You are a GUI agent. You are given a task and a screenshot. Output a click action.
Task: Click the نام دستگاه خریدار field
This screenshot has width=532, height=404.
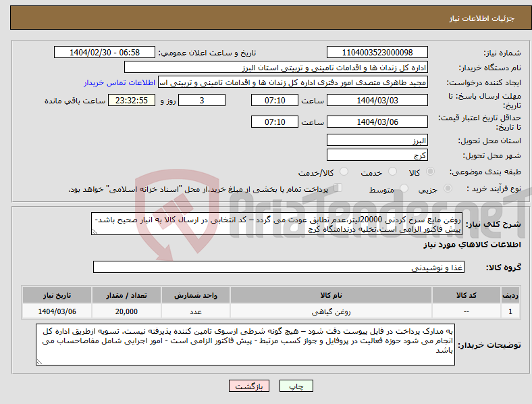(276, 67)
